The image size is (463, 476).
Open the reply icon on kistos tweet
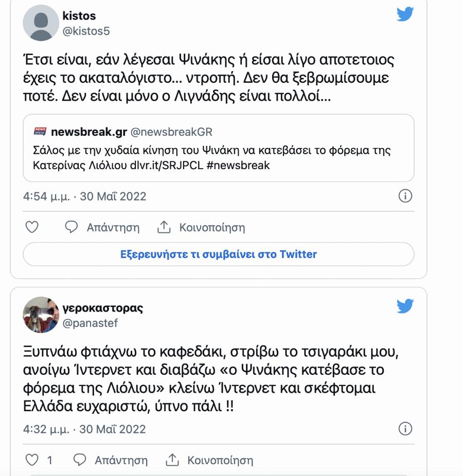pos(71,227)
